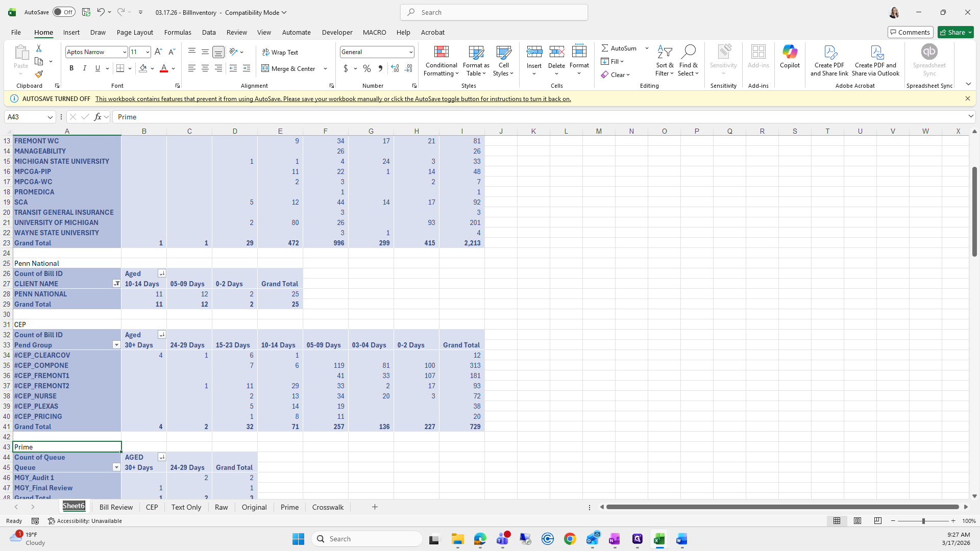Click the Format Painter icon
Viewport: 980px width, 551px height.
click(39, 74)
